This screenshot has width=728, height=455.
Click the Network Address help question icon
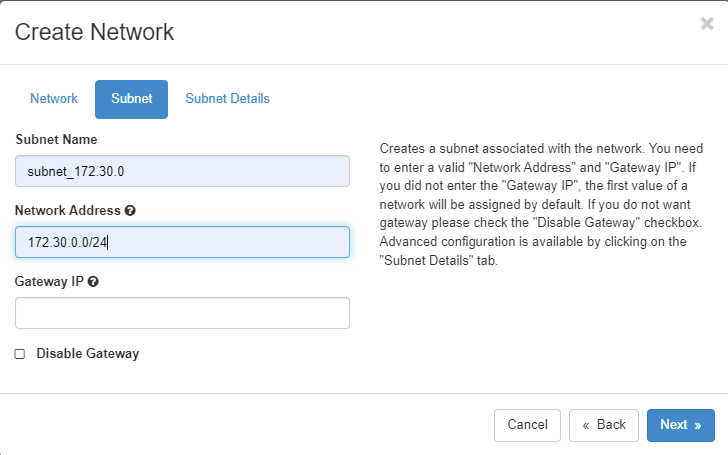click(131, 211)
